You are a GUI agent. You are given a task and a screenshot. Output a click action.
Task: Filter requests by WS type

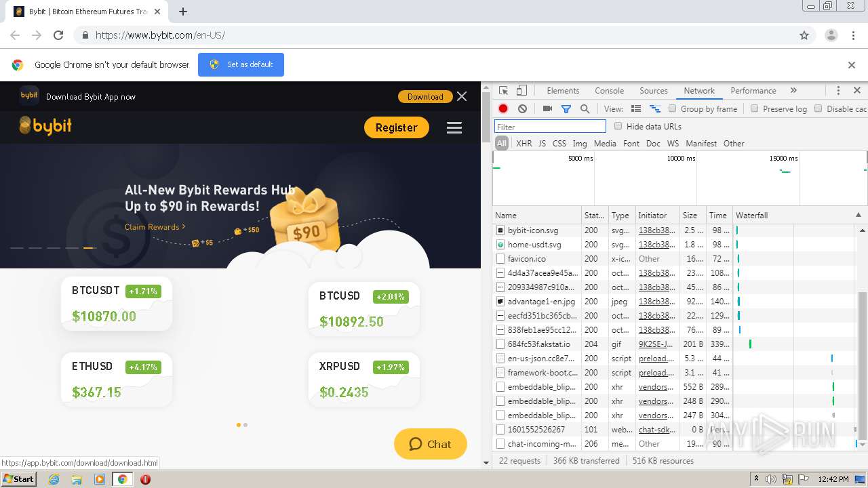673,144
